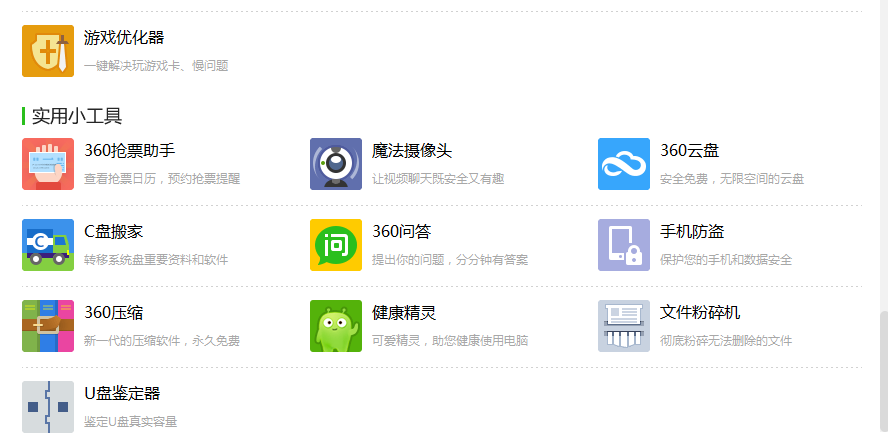
Task: Click the 实用小工具 section heading
Action: point(77,116)
